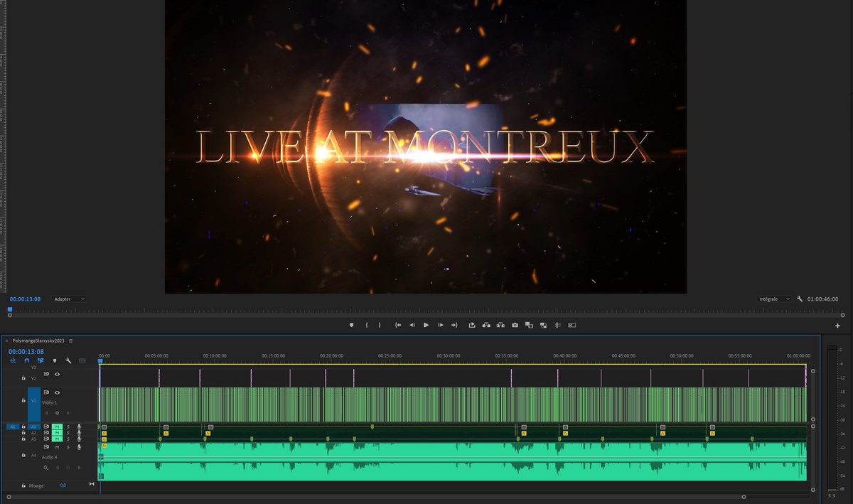Go to Out point
Viewport: 853px width, 504px height.
454,325
